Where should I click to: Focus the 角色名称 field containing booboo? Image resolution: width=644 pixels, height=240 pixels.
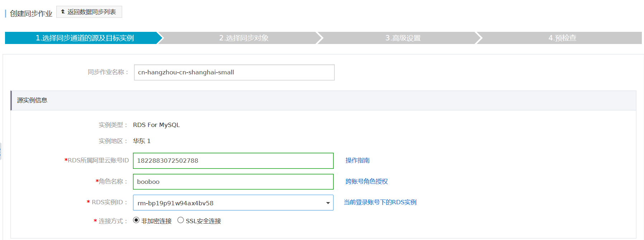[233, 182]
